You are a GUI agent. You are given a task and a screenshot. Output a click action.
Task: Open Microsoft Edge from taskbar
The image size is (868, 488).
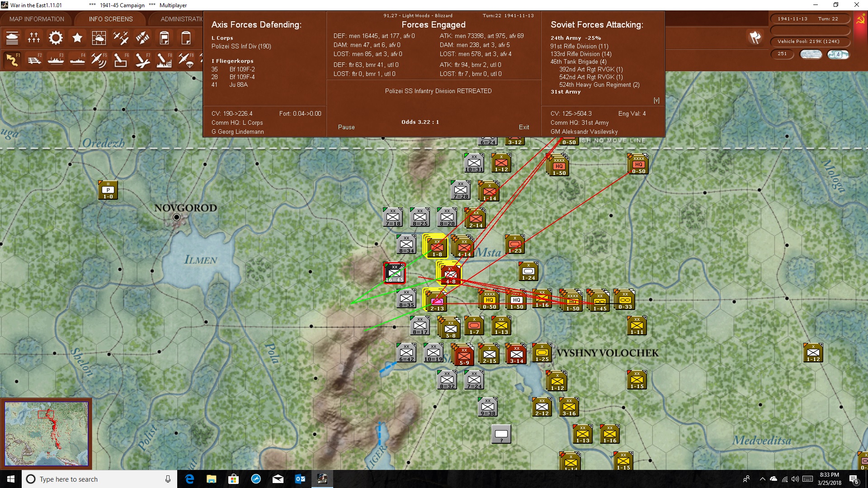point(189,479)
